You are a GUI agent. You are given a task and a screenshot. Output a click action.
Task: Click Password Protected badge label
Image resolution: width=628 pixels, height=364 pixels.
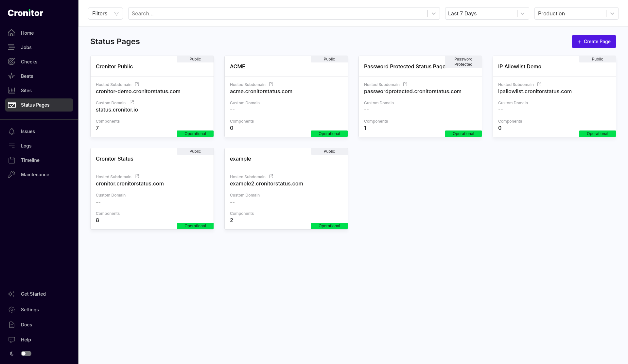coord(463,62)
